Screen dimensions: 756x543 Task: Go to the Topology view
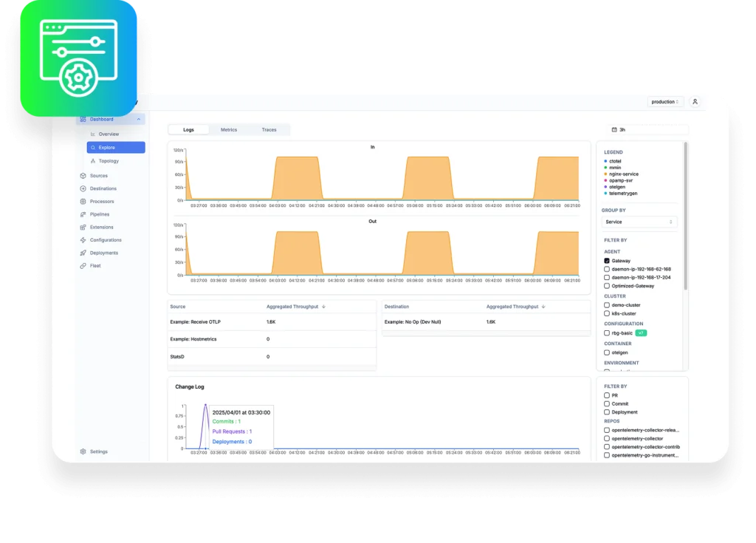coord(109,161)
